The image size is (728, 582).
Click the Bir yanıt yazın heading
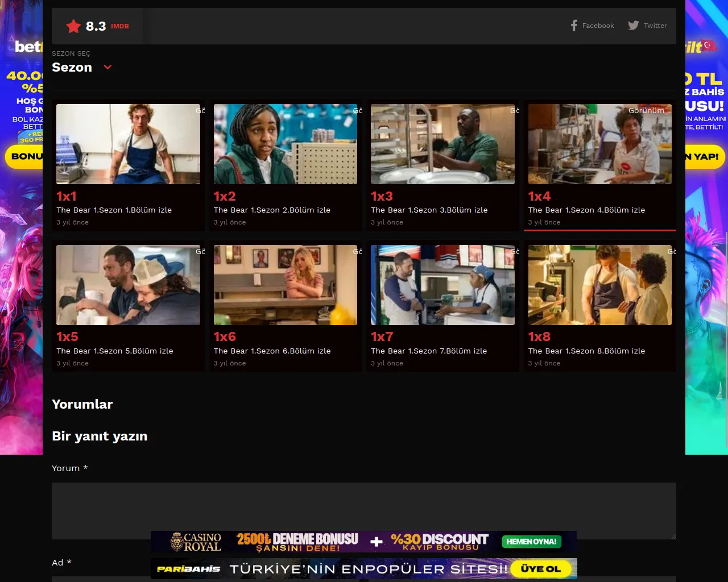coord(100,436)
